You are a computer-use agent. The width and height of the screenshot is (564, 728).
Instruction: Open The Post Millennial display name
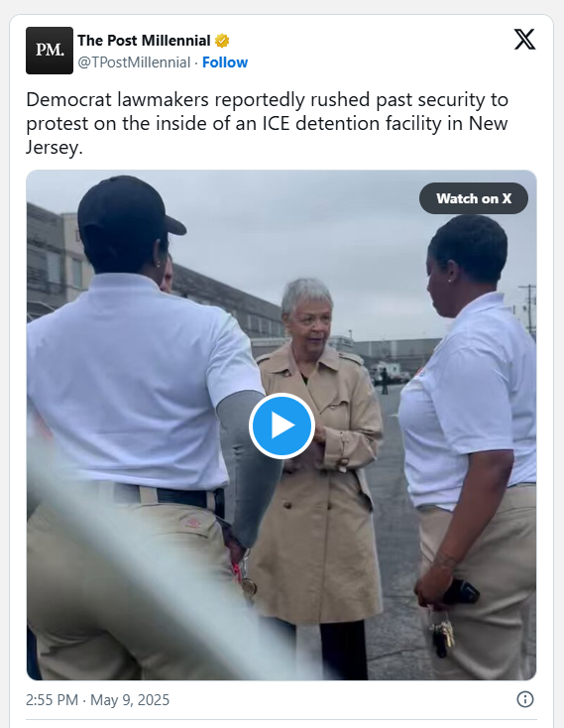(144, 41)
